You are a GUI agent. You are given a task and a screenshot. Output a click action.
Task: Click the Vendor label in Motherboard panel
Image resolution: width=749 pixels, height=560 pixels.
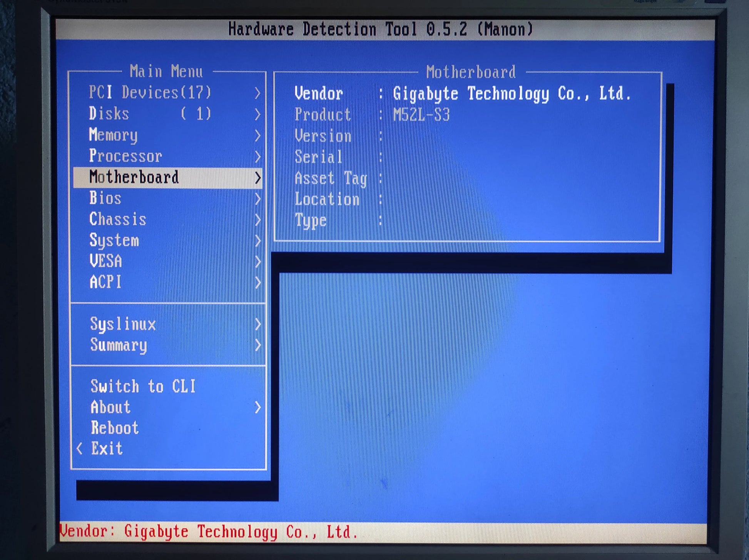[319, 93]
